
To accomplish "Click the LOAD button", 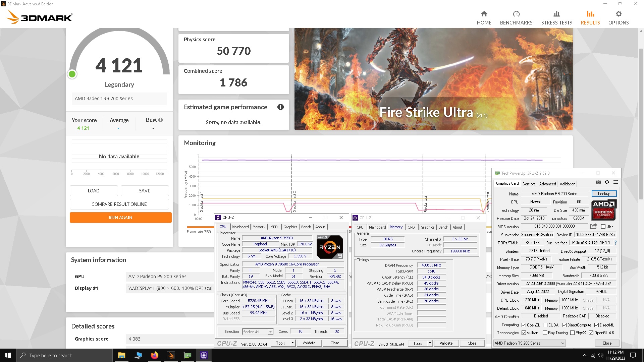I will [x=94, y=191].
